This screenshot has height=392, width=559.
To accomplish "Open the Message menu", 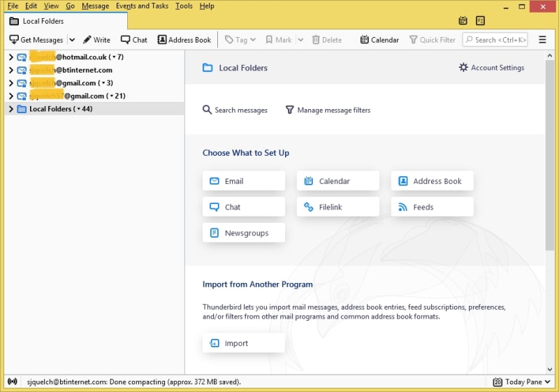I will (96, 6).
